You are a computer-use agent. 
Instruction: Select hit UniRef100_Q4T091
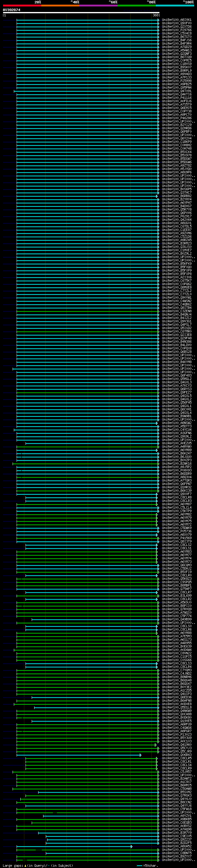point(176,91)
